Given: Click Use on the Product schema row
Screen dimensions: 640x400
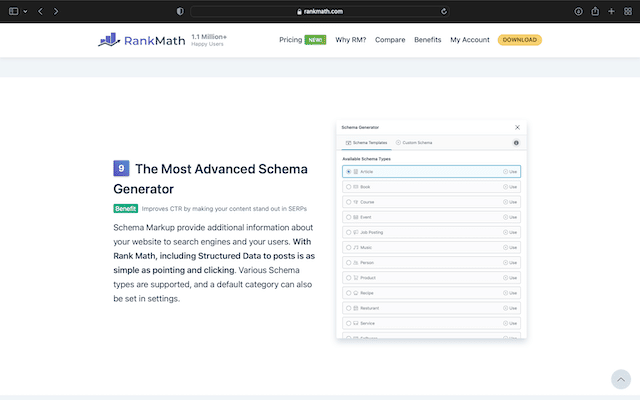Looking at the screenshot, I should (x=510, y=277).
